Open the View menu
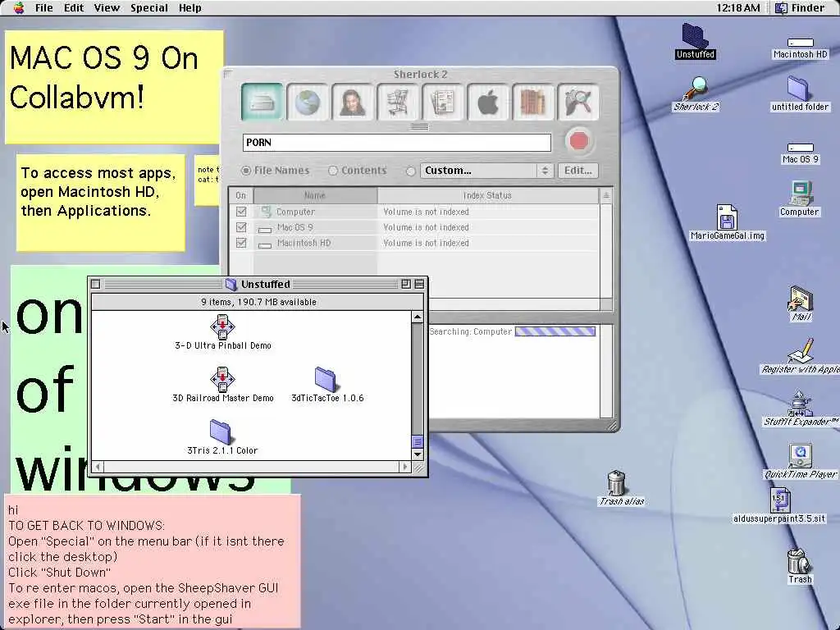This screenshot has height=630, width=840. pyautogui.click(x=107, y=8)
